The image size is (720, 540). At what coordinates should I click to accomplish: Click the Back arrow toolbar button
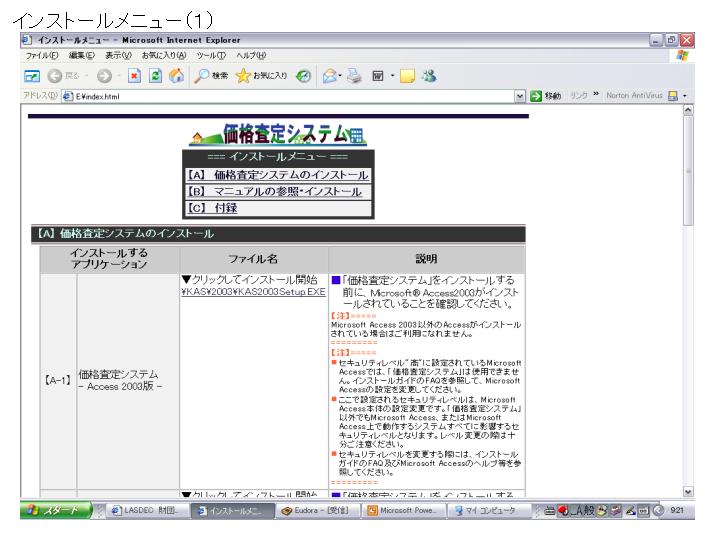[55, 76]
